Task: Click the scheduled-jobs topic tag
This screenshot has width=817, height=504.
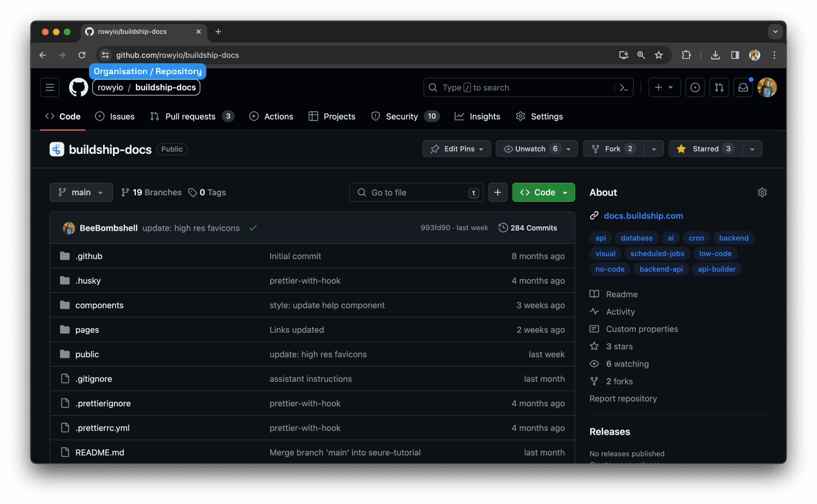Action: pos(657,253)
